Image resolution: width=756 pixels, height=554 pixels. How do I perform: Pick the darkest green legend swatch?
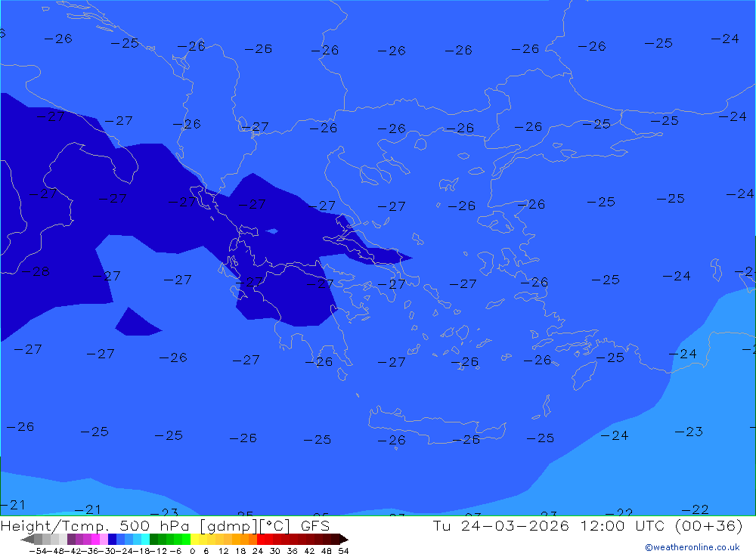click(153, 539)
